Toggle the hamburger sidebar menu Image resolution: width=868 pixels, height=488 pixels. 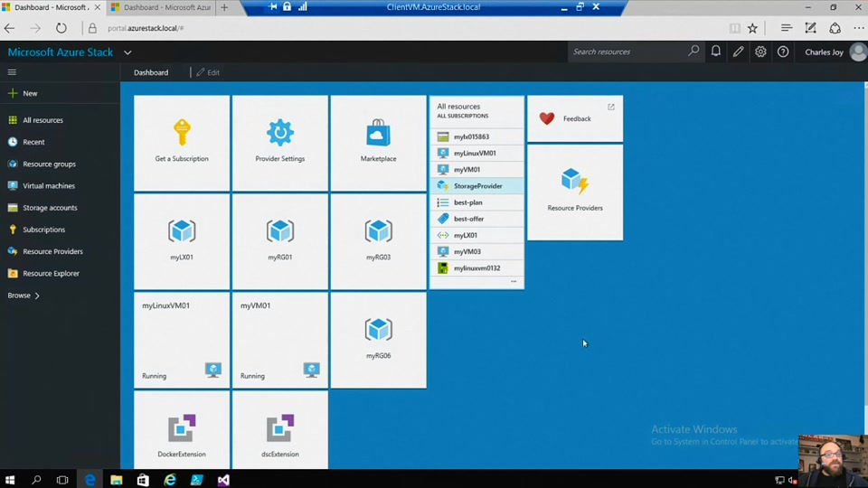tap(12, 72)
